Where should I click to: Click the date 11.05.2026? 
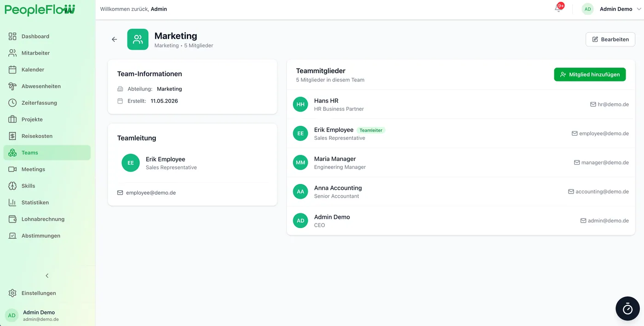(x=164, y=101)
